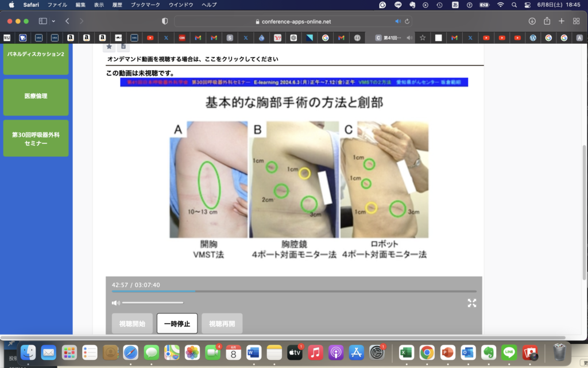Open the document icon beside the star
Screen dimensions: 588x368
123,46
